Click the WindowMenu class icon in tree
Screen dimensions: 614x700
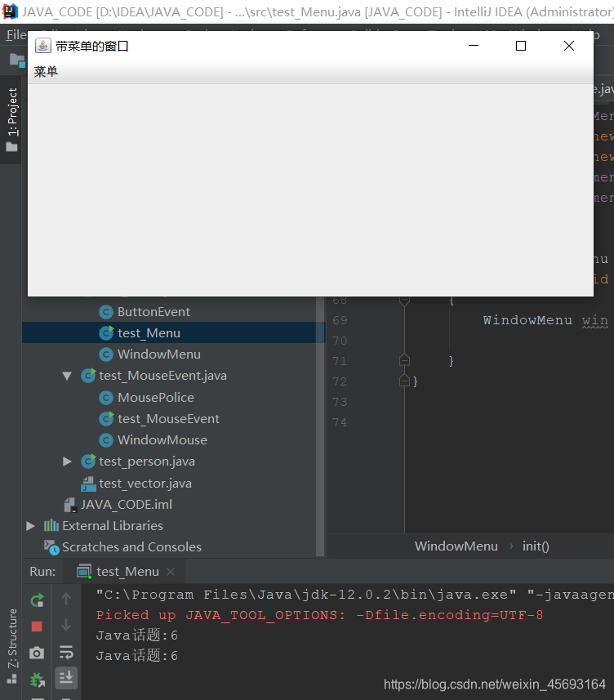tap(106, 354)
